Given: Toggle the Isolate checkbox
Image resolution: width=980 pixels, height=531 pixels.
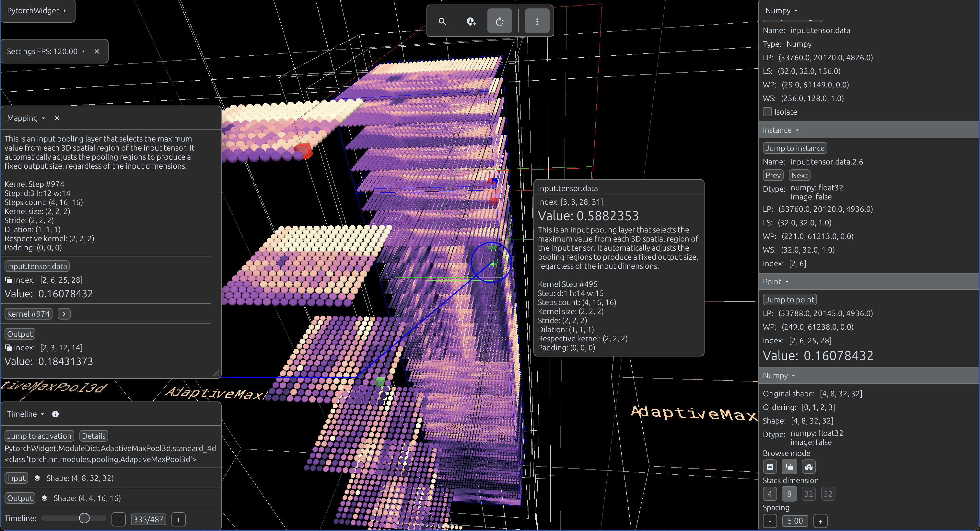Looking at the screenshot, I should (767, 112).
